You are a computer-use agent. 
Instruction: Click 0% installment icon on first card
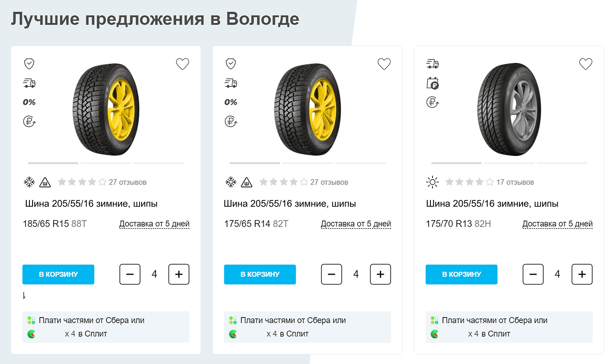point(29,102)
